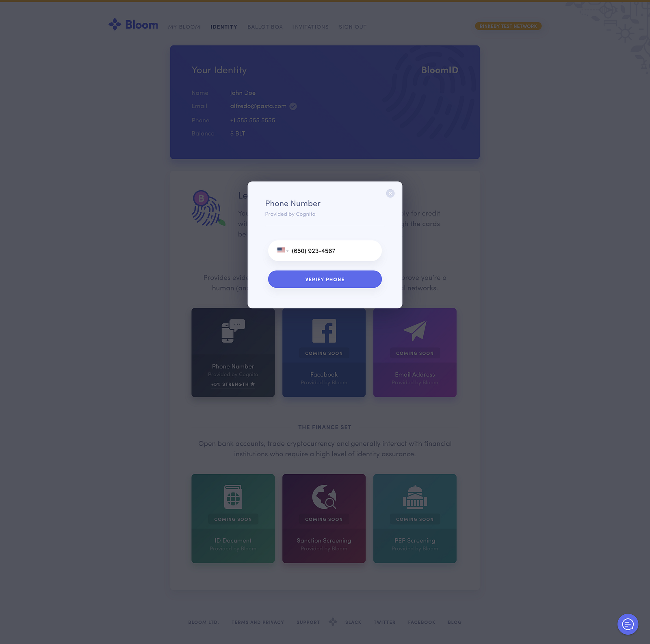Click the Rinkeby Test Network badge
The width and height of the screenshot is (650, 644).
coord(508,26)
